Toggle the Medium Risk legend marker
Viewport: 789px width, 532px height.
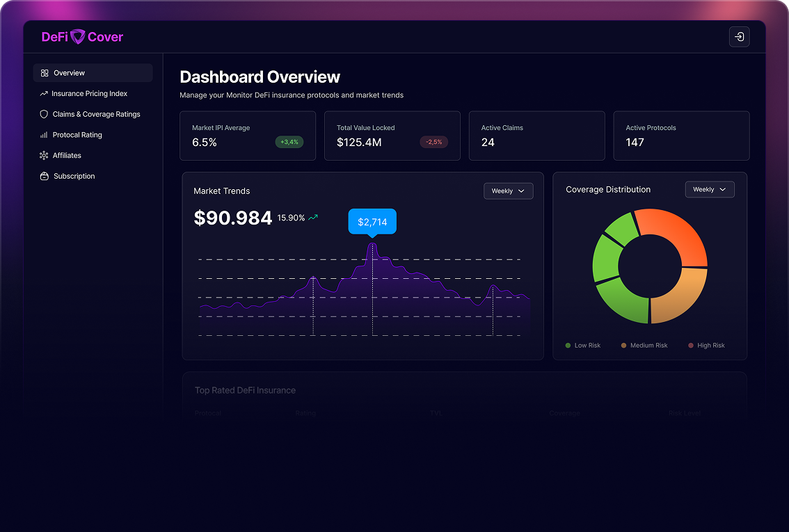pyautogui.click(x=623, y=345)
